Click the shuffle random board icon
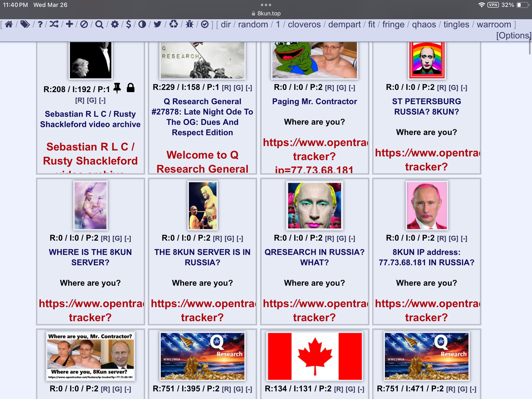This screenshot has width=532, height=399. [54, 24]
